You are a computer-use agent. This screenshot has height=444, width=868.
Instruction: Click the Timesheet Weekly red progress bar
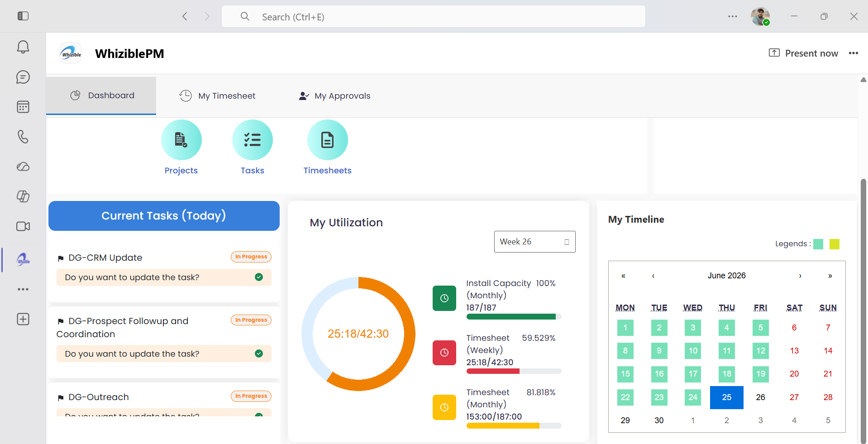514,371
